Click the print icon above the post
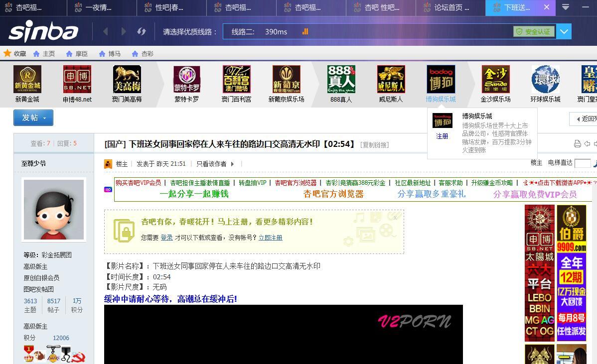 tap(578, 143)
